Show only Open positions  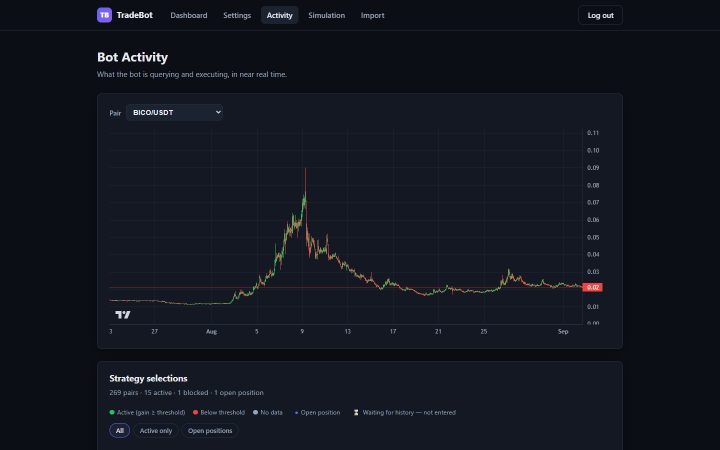[x=210, y=431]
